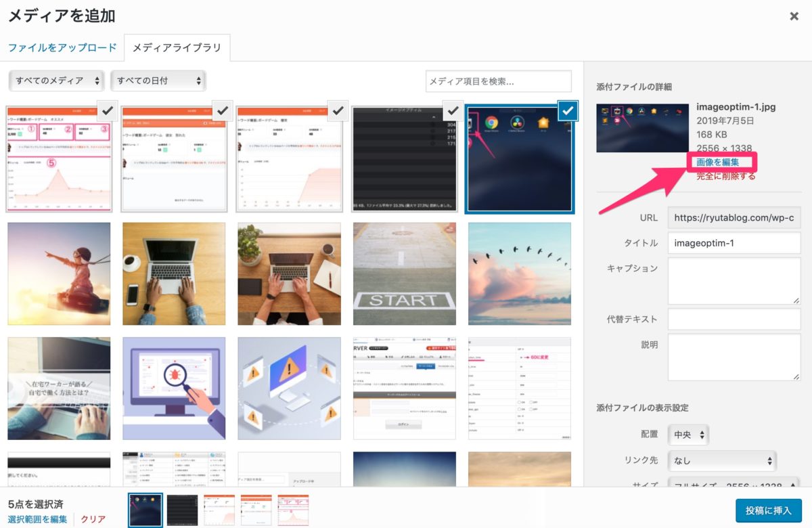The height and width of the screenshot is (528, 812).
Task: Uncheck the second pink dashboard thumbnail checkmark
Action: coord(223,110)
